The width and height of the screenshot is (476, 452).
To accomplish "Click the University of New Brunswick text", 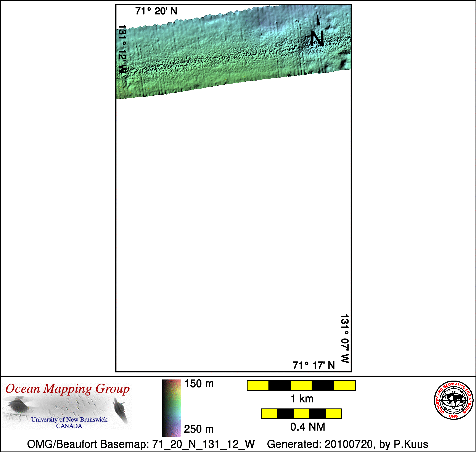I will tap(69, 420).
